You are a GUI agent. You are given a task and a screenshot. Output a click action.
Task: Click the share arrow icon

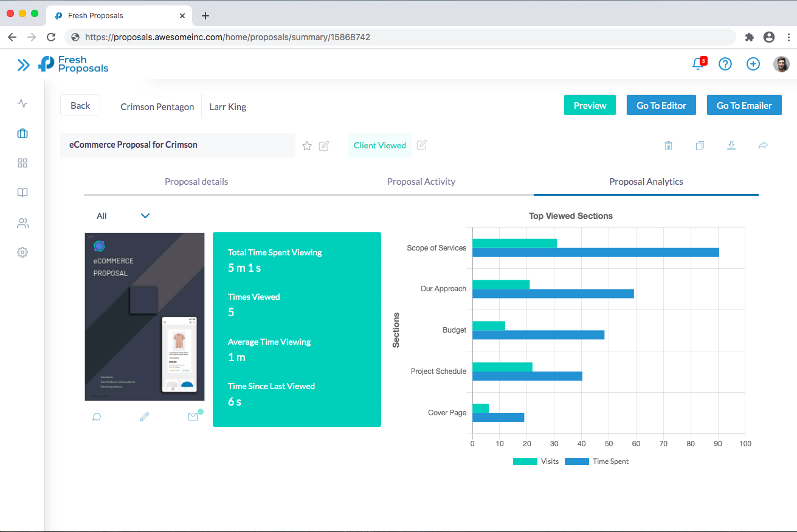click(x=763, y=145)
